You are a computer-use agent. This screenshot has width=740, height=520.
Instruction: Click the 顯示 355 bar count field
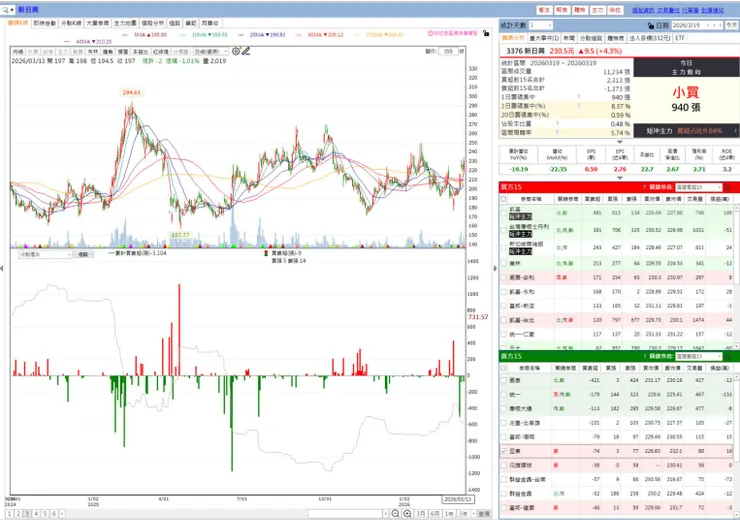coord(448,51)
